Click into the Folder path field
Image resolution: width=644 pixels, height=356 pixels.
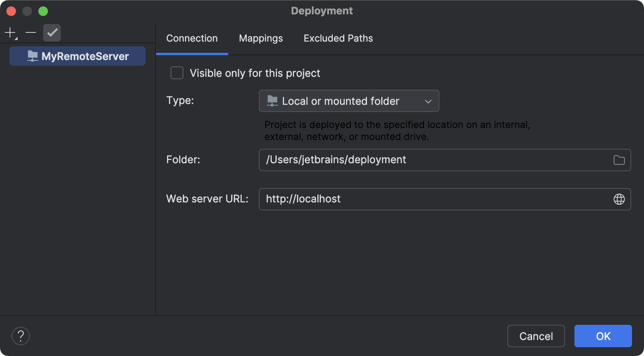pyautogui.click(x=435, y=160)
